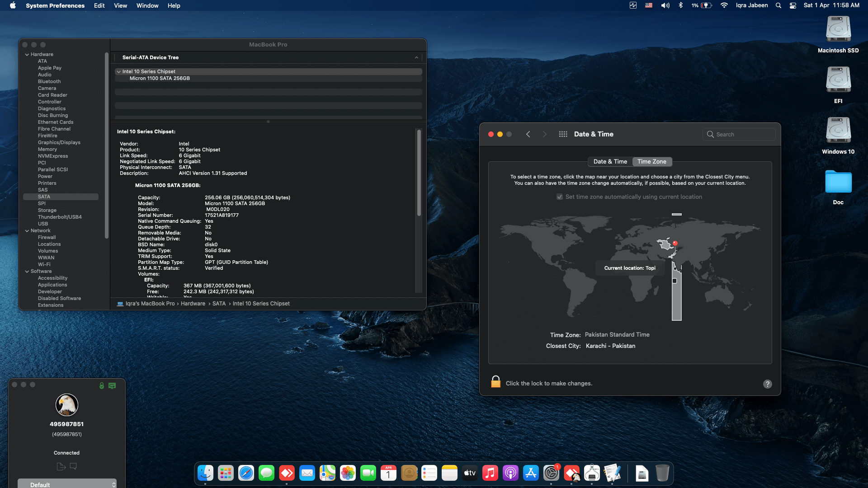The width and height of the screenshot is (868, 488).
Task: Collapse the Intel 10 Series Chipset entry
Action: tap(118, 71)
